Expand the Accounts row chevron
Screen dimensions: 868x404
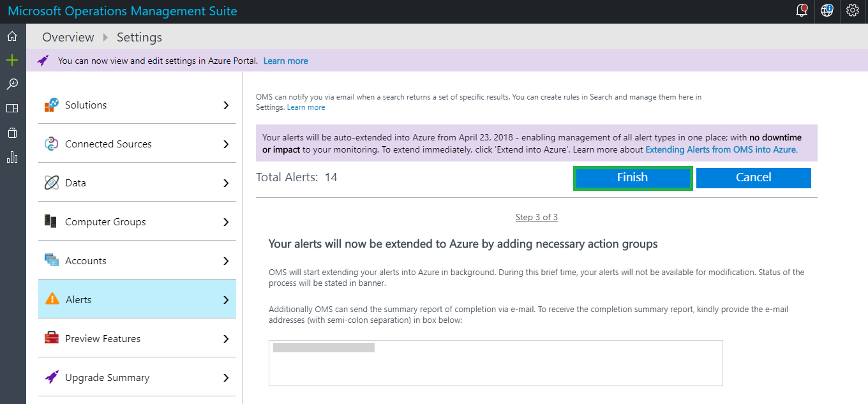[x=226, y=261]
